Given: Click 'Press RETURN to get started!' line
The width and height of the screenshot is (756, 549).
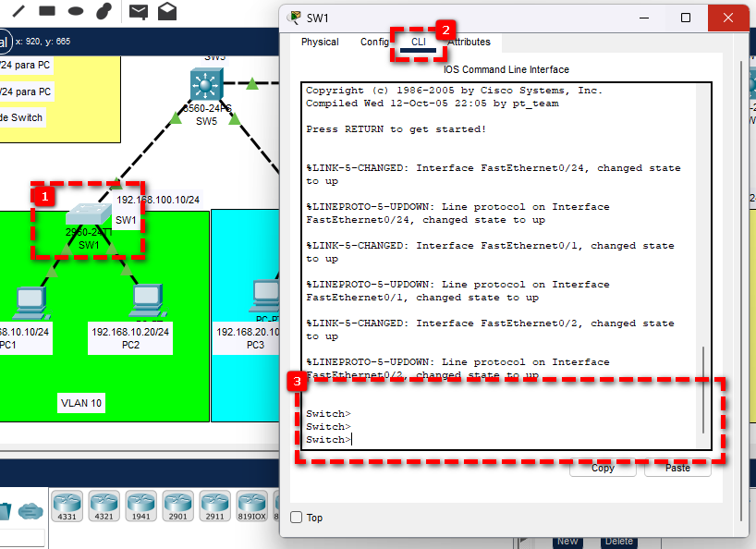Looking at the screenshot, I should pos(396,129).
